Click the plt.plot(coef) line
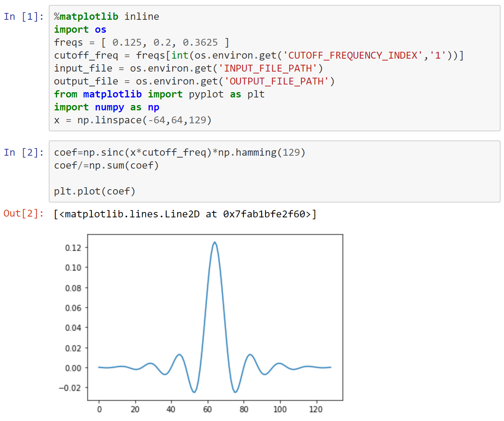Screen dimensions: 504x421 point(94,191)
